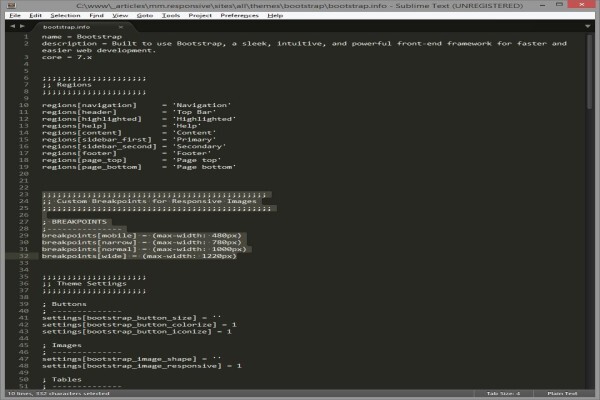The height and width of the screenshot is (400, 600).
Task: Click gutter line number 10
Action: coord(24,105)
